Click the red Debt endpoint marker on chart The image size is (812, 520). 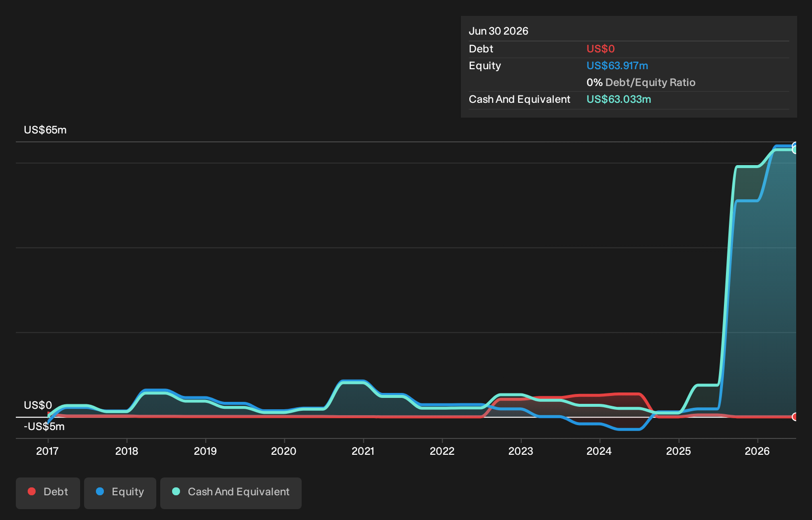coord(795,417)
